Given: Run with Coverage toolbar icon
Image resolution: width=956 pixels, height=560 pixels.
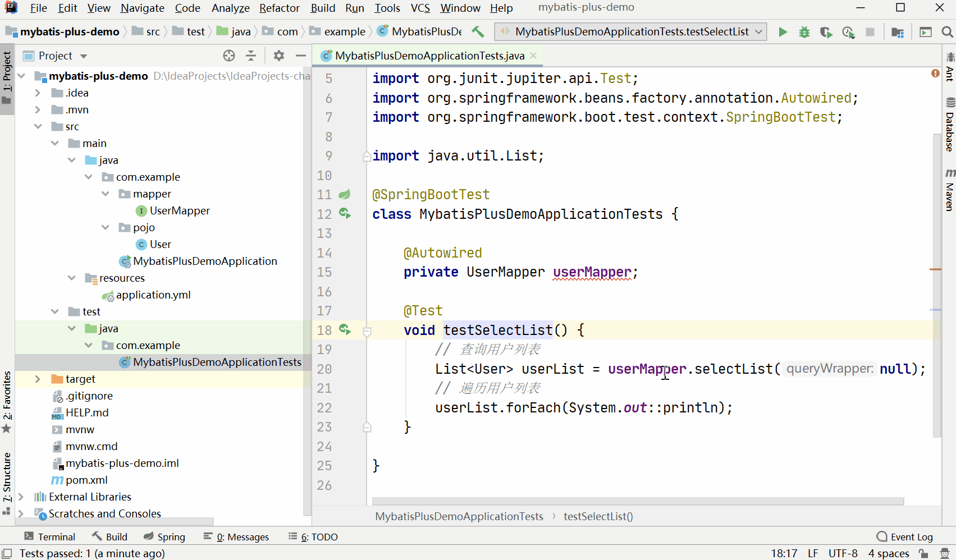Looking at the screenshot, I should tap(826, 32).
